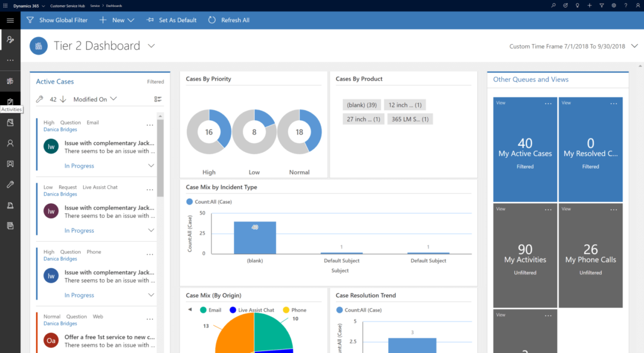644x353 pixels.
Task: Switch Active Cases stream view layout icon
Action: (158, 99)
